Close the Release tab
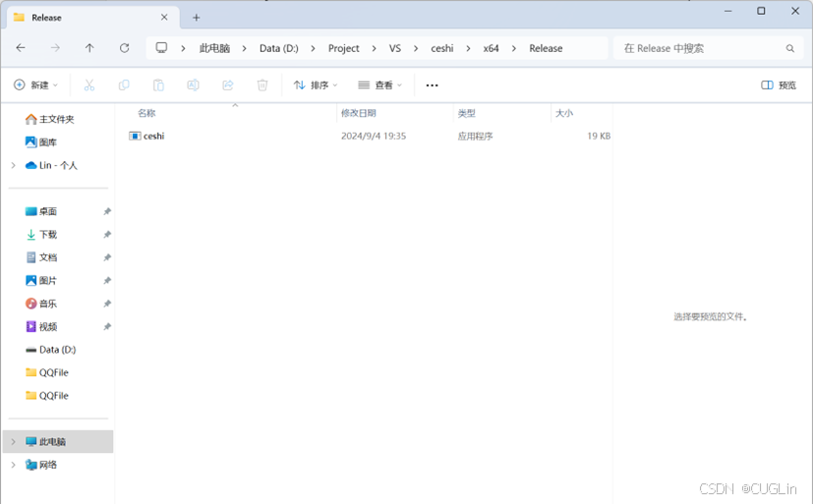Viewport: 813px width, 504px height. click(x=164, y=17)
